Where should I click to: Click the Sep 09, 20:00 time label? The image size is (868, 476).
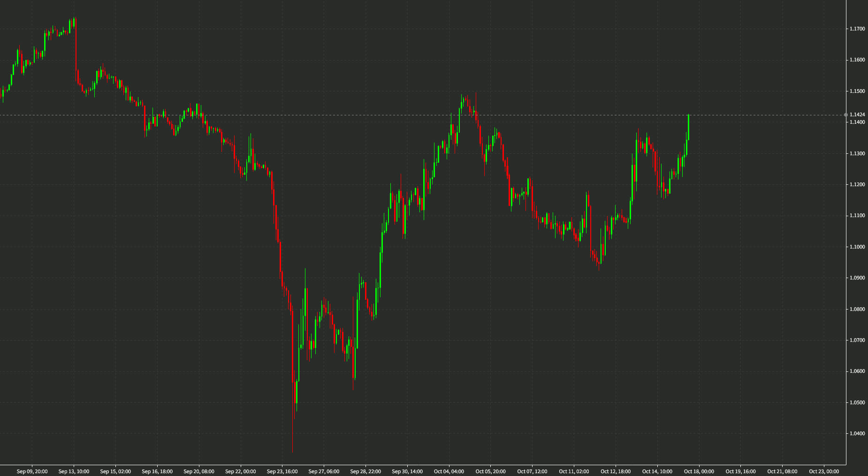[x=32, y=471]
